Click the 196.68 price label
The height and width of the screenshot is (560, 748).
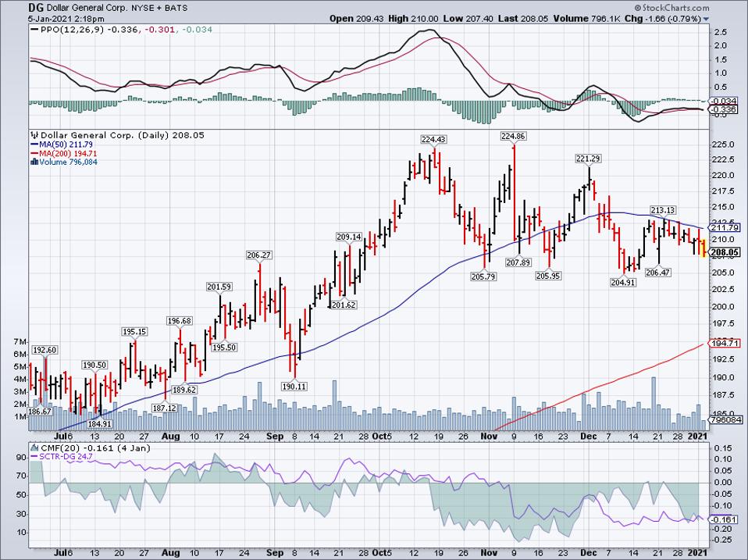click(180, 321)
